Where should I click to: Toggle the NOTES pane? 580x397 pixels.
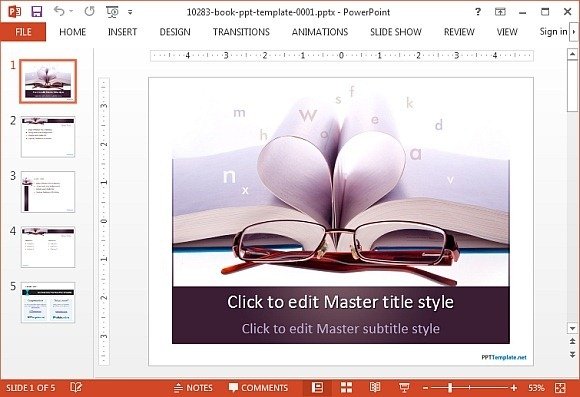pyautogui.click(x=193, y=388)
